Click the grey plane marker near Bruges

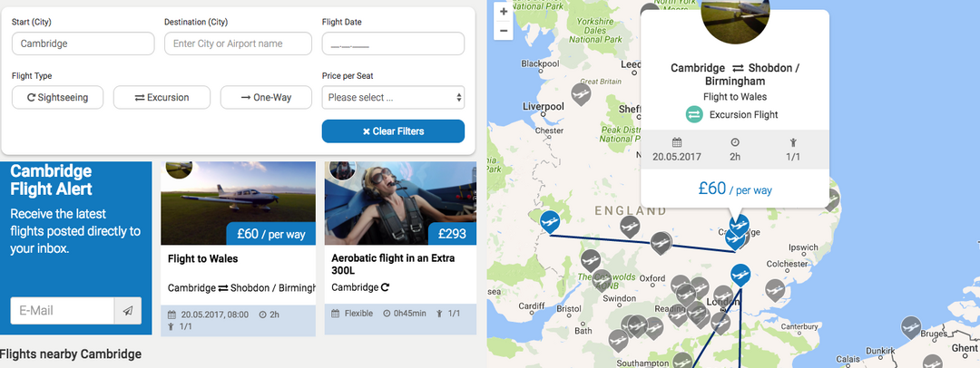[910, 325]
